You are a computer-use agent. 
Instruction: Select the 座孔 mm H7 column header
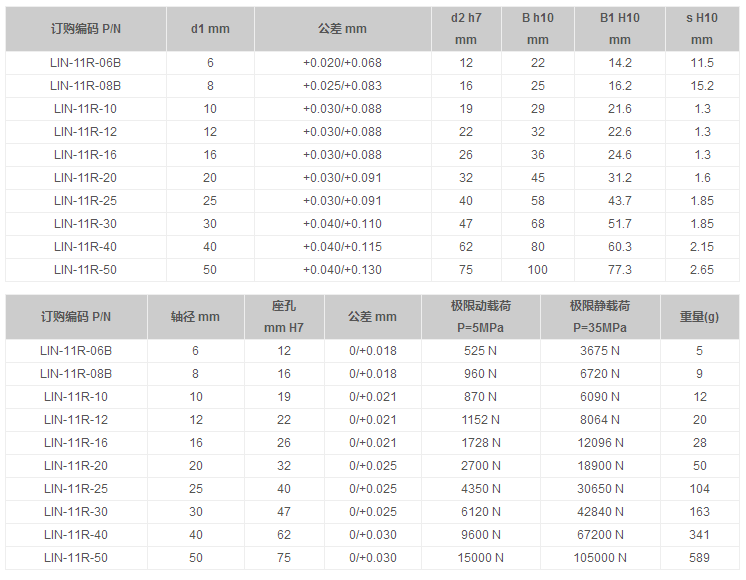tap(284, 317)
